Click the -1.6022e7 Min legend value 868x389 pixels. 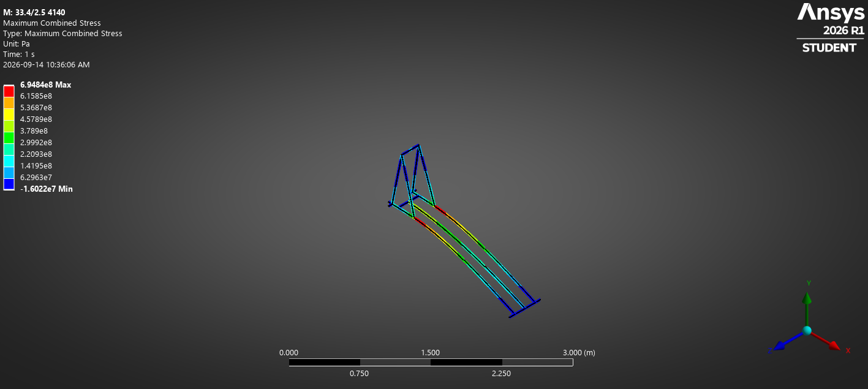click(46, 189)
